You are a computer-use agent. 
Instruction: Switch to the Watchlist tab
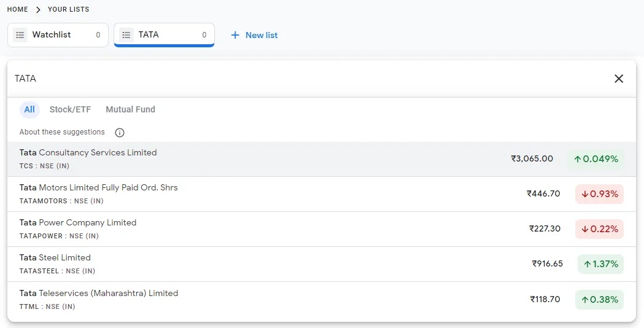tap(58, 35)
